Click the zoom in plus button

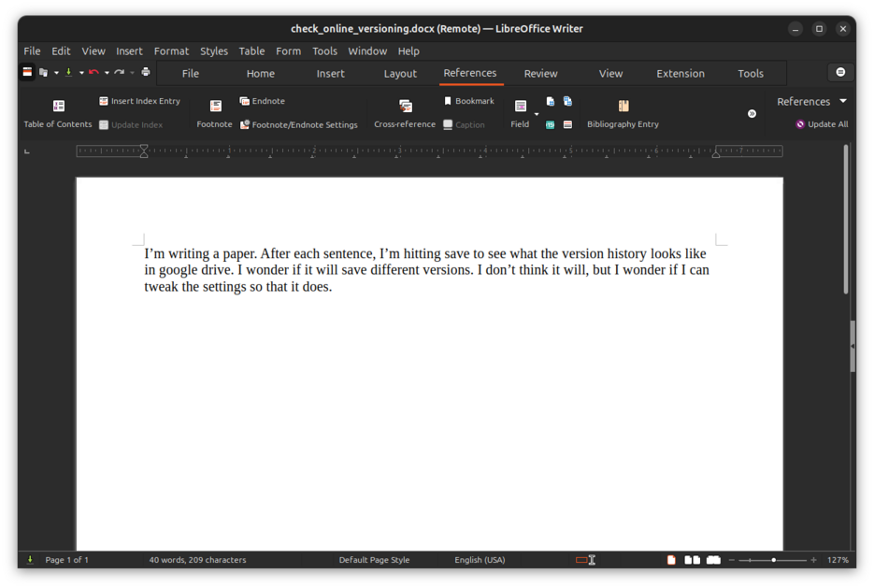pos(814,560)
